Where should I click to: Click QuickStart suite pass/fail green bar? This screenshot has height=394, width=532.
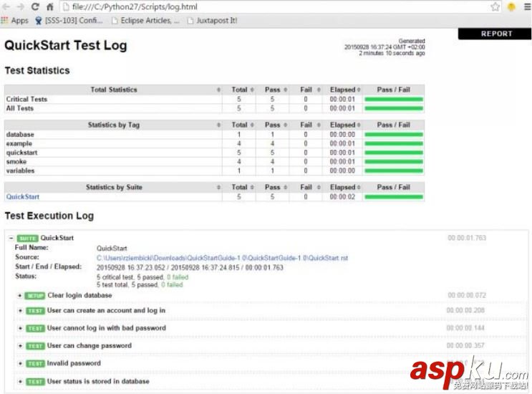point(394,197)
